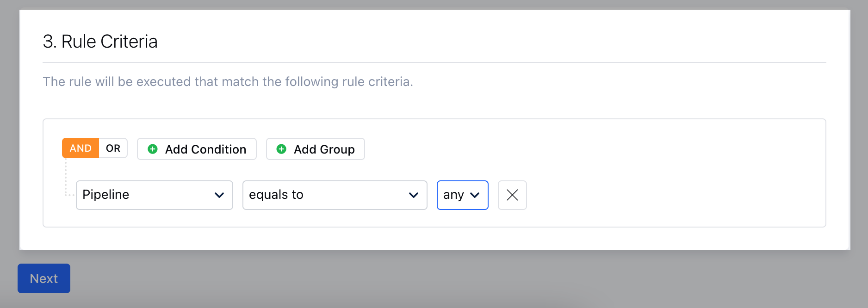Click the rule criteria description text
The image size is (868, 308).
(228, 81)
